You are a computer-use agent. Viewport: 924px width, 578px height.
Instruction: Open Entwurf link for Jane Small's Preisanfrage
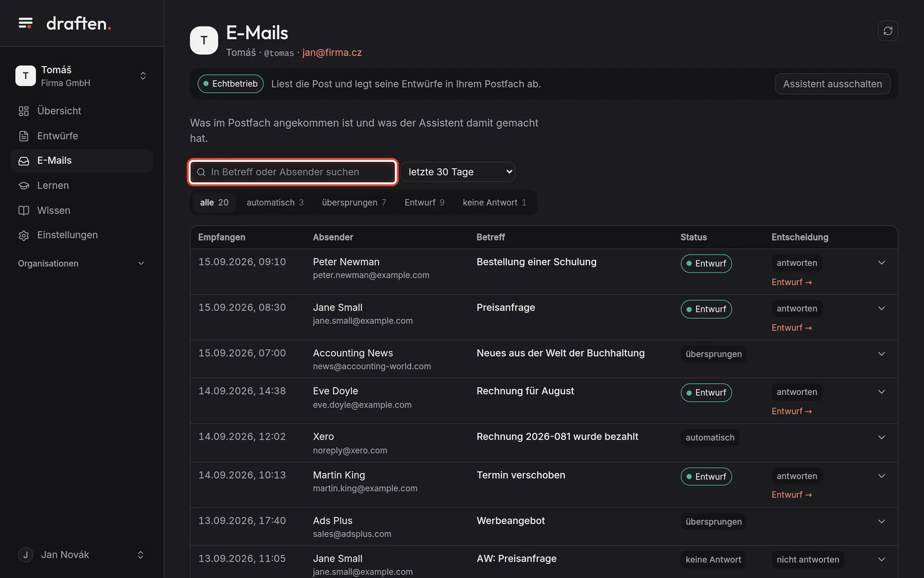coord(791,328)
